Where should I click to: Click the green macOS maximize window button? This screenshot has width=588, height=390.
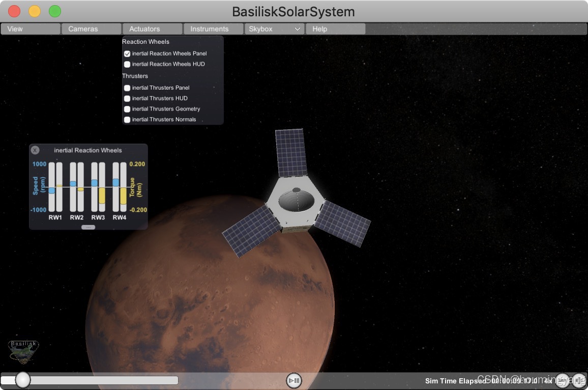point(55,11)
